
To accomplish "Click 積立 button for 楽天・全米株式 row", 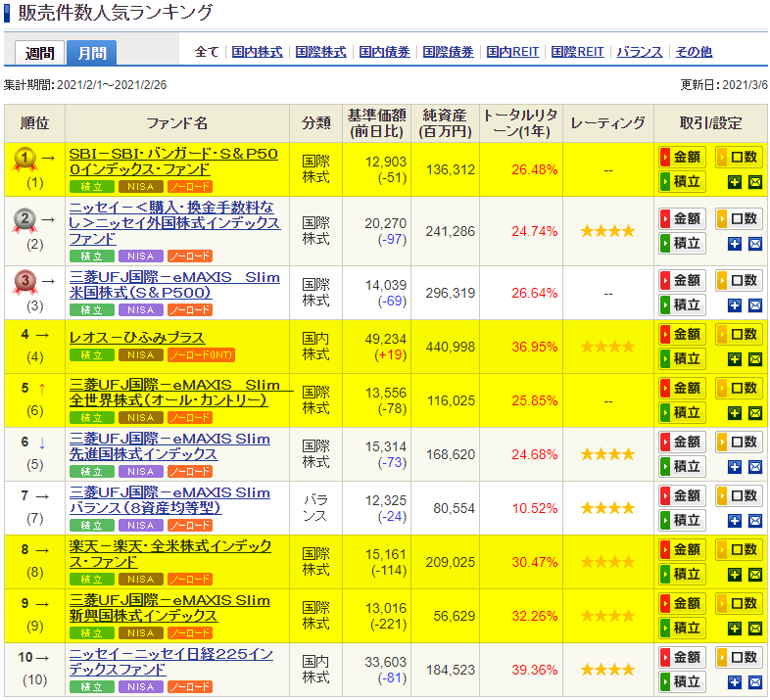I will [x=682, y=574].
